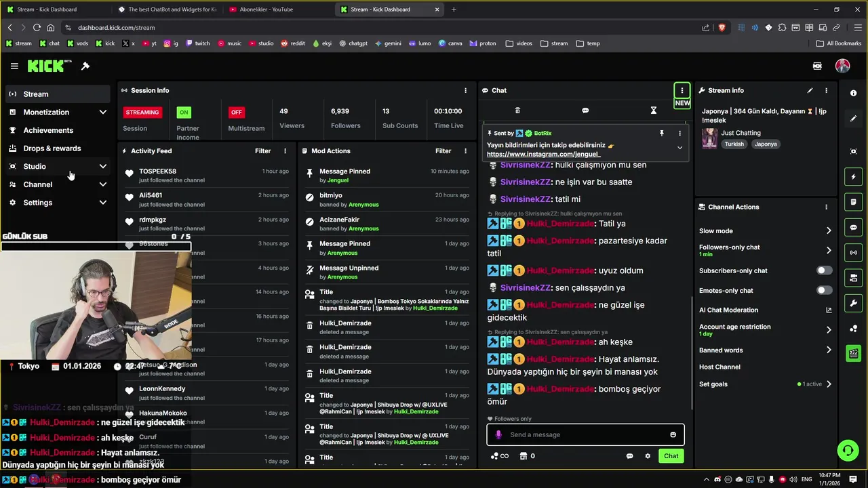Viewport: 868px width, 488px height.
Task: Unpin the BotRix pinned message
Action: tap(661, 134)
